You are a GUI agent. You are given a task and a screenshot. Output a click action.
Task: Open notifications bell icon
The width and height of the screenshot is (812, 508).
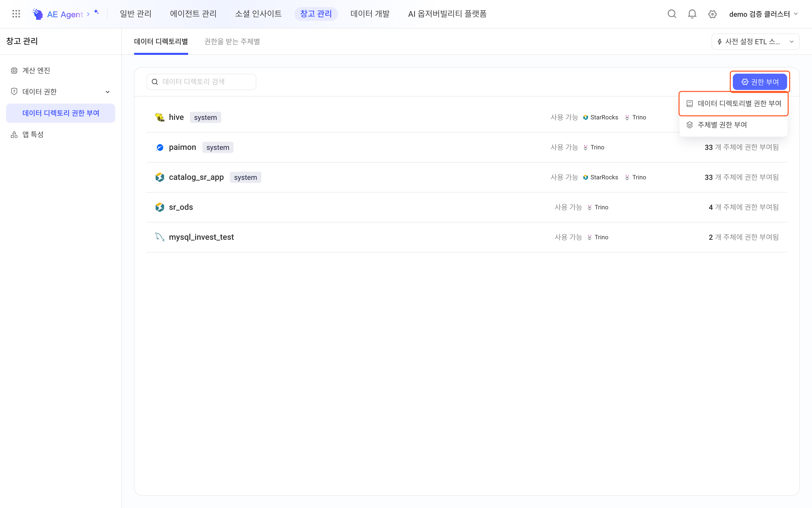coord(692,14)
